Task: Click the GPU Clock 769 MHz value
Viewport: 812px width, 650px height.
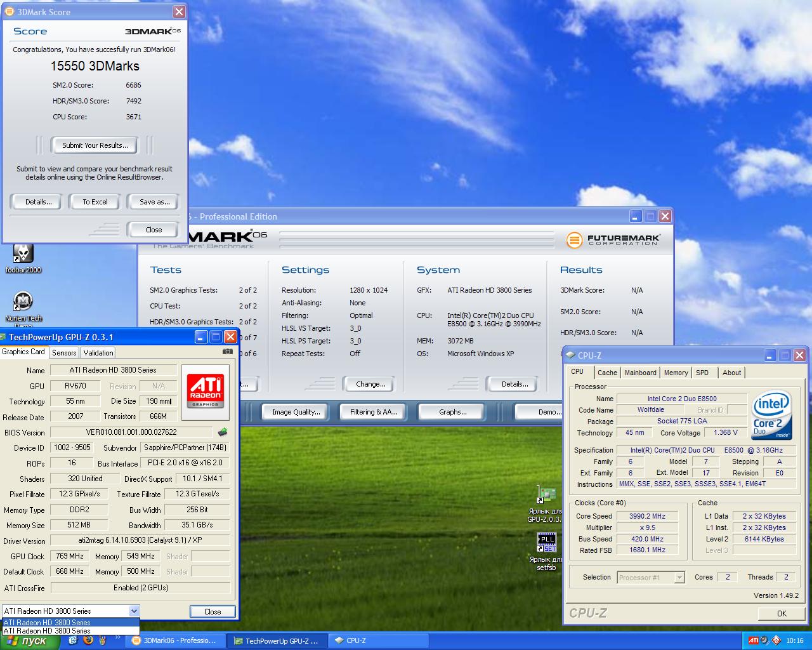Action: pyautogui.click(x=70, y=556)
